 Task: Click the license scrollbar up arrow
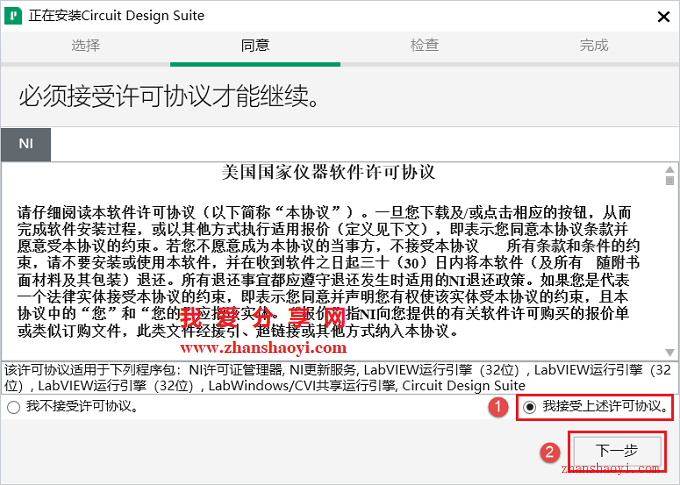click(x=670, y=169)
